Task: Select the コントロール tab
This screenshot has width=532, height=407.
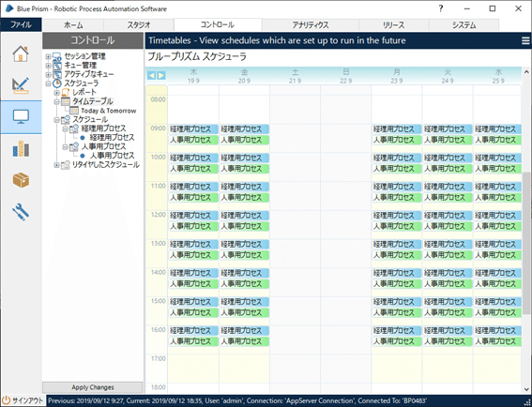Action: pos(218,24)
